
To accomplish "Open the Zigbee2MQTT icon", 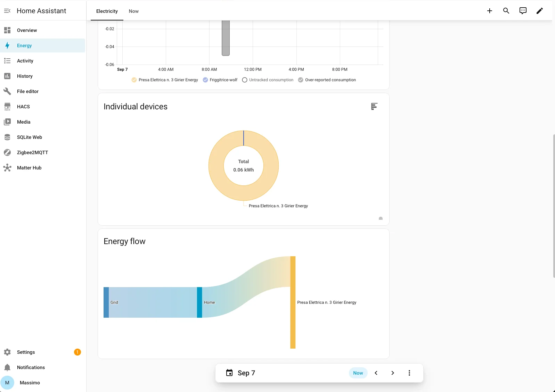I will (7, 152).
